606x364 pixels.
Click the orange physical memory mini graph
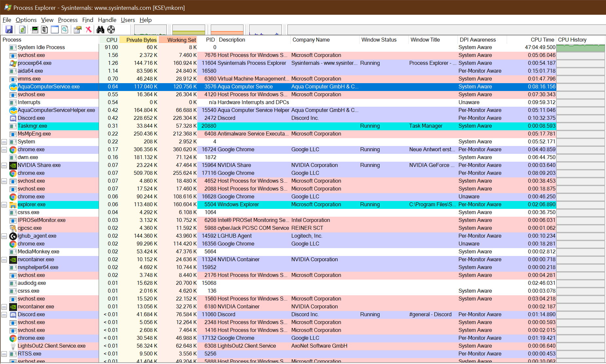click(x=227, y=30)
